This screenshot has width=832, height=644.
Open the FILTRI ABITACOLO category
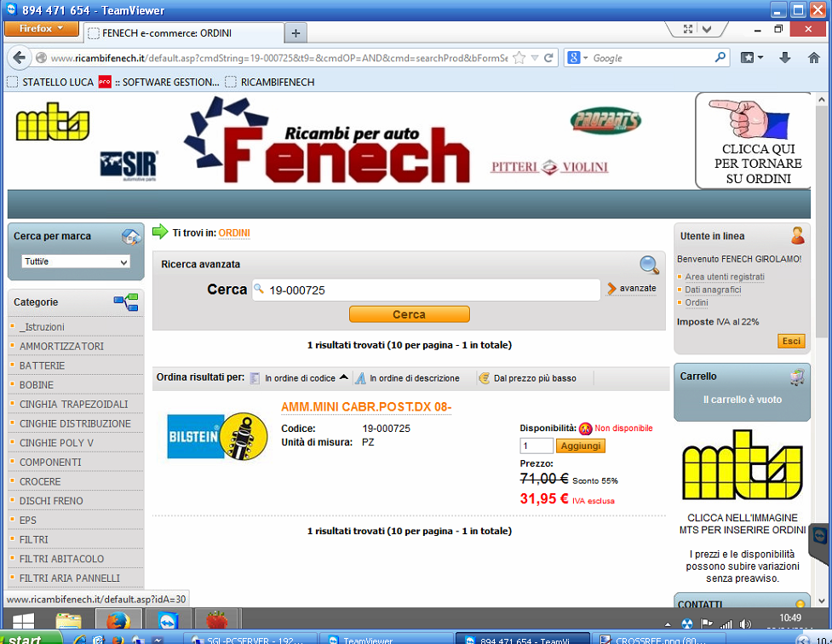(61, 559)
